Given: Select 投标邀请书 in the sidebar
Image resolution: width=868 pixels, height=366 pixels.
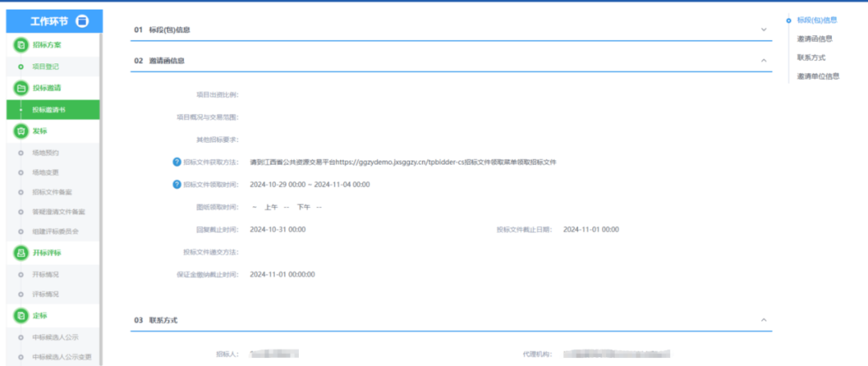Looking at the screenshot, I should (53, 110).
